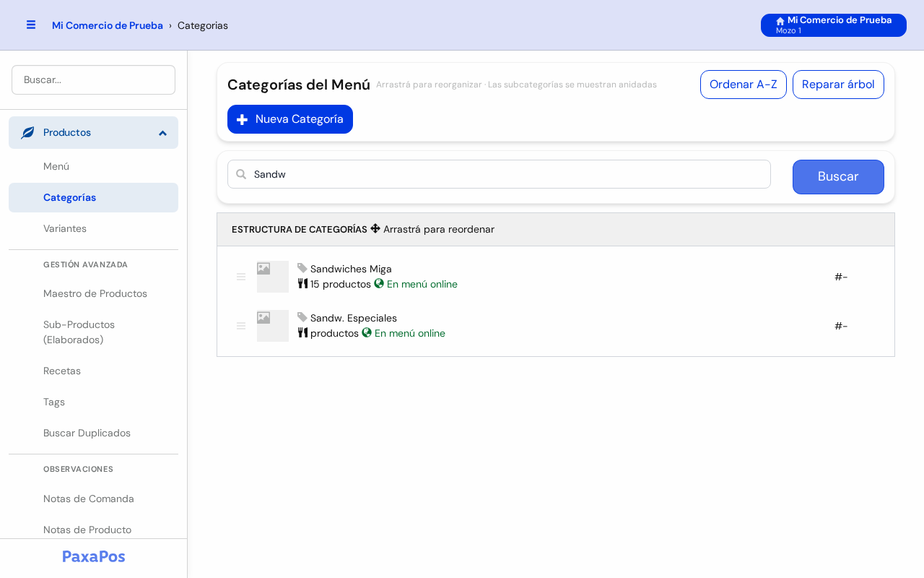Image resolution: width=924 pixels, height=578 pixels.
Task: Select the Sandw. Especiales category name
Action: coord(354,318)
